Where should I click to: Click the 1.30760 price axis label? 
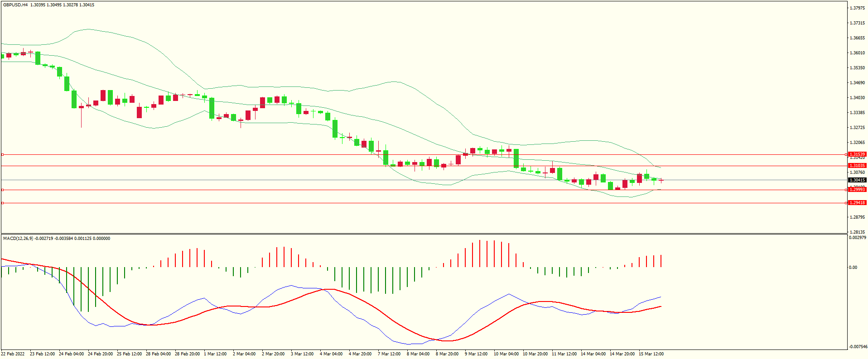[857, 172]
